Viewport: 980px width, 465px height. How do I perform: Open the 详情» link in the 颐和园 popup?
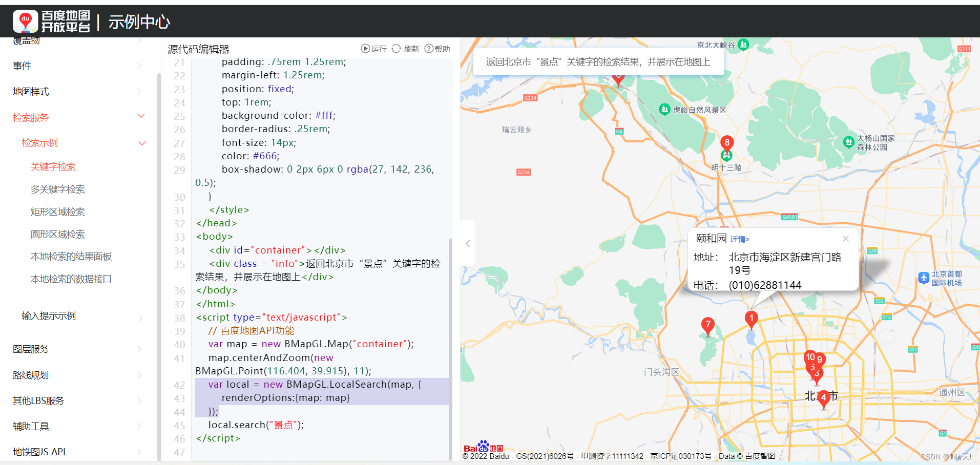pyautogui.click(x=739, y=239)
